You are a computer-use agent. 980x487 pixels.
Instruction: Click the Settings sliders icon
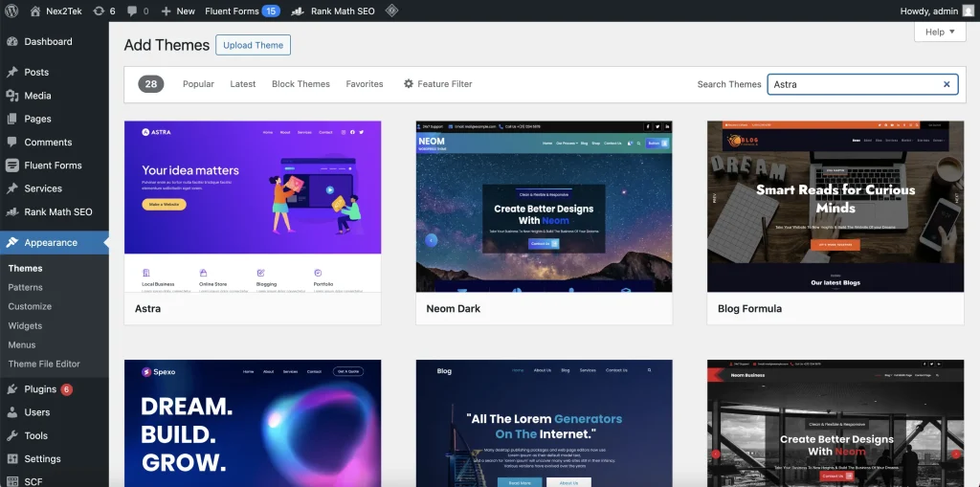pos(11,459)
